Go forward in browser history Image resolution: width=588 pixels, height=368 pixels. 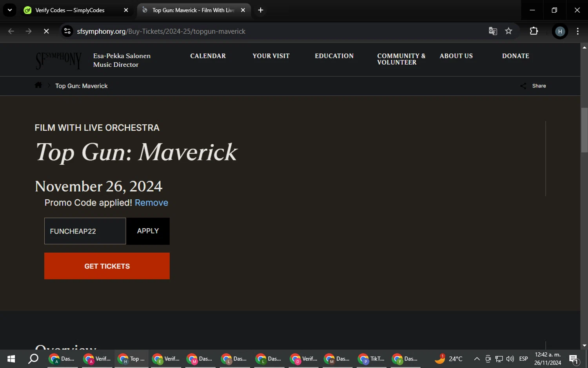(29, 31)
